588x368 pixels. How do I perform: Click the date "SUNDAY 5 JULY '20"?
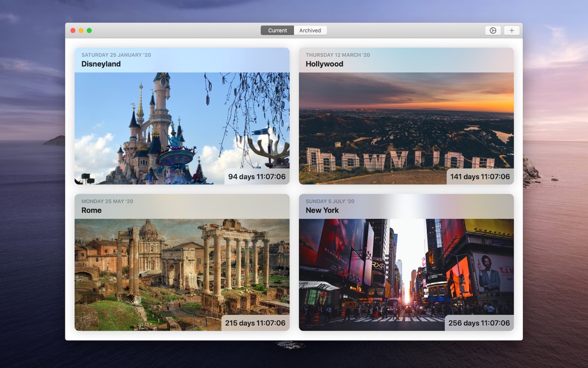330,201
